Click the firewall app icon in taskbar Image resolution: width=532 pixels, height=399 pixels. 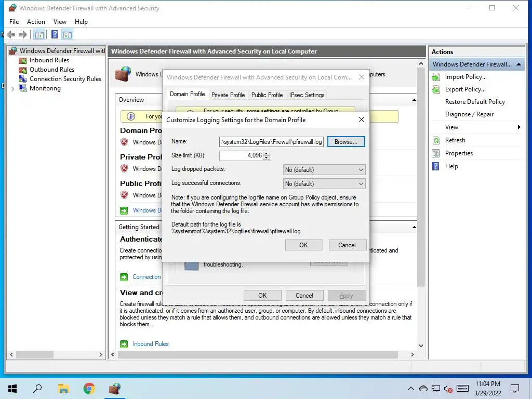coord(115,389)
